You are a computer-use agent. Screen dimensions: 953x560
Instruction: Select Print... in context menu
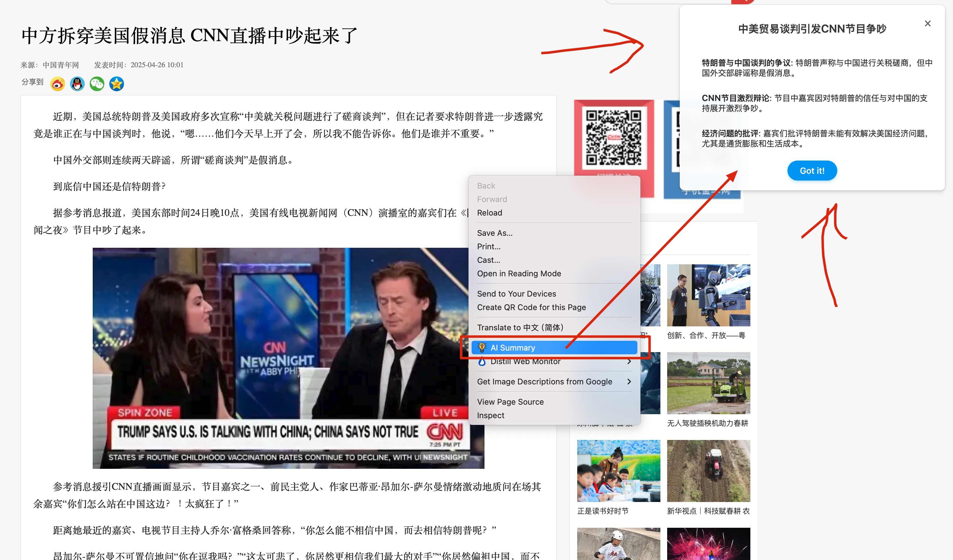(554, 247)
